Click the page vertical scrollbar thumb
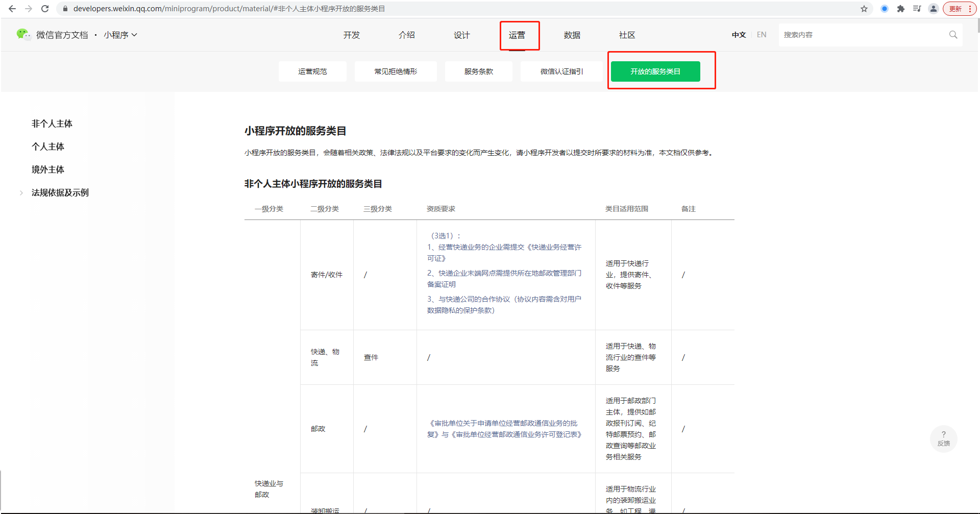980x514 pixels. tap(978, 26)
